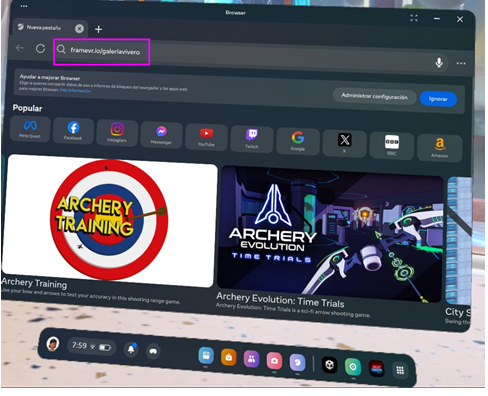Open the browser three-dot options menu

[461, 63]
